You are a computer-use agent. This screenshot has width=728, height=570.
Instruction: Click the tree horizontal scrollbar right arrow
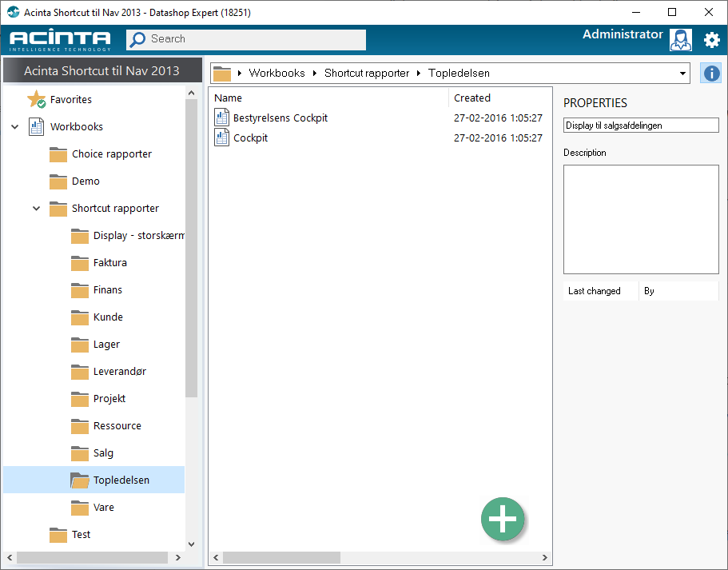click(178, 557)
